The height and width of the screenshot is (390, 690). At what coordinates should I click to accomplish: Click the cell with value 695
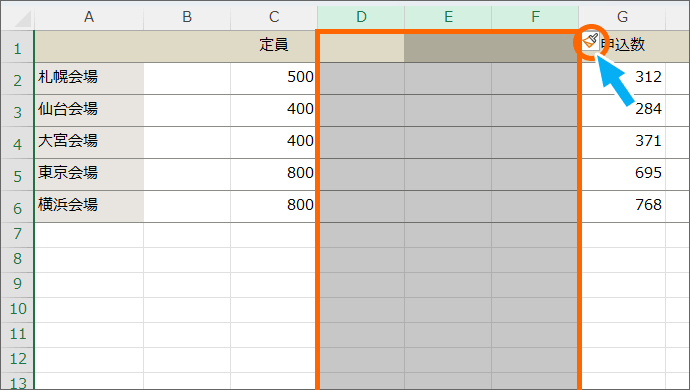623,174
